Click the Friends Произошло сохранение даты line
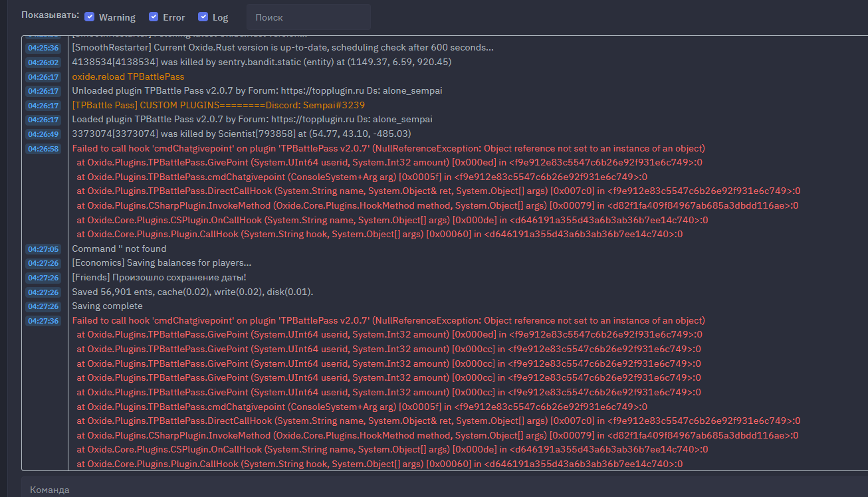 coord(159,278)
